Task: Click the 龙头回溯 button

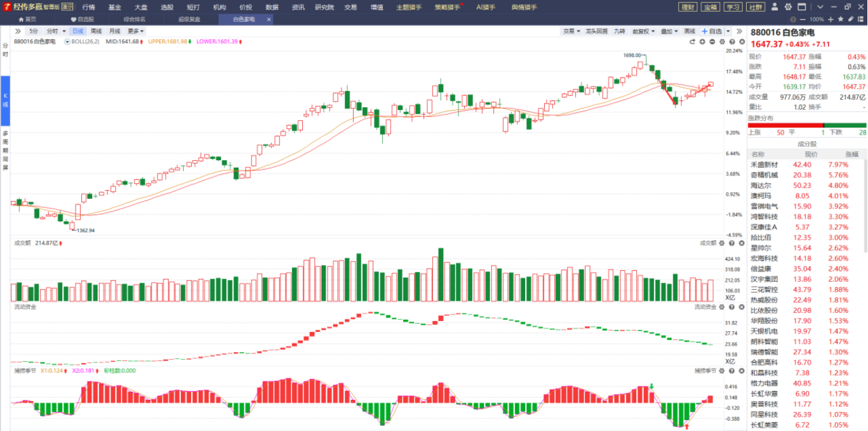Action: (596, 31)
